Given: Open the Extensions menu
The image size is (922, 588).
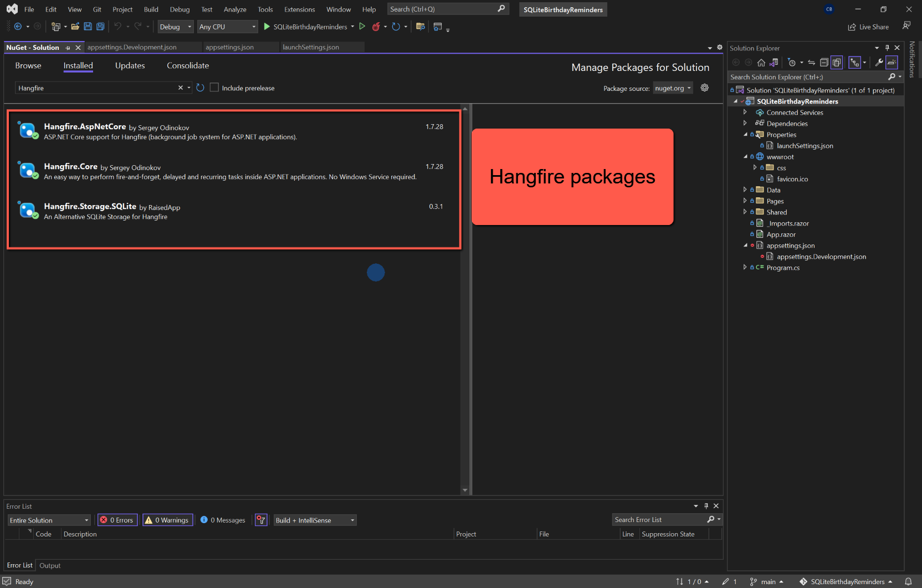Looking at the screenshot, I should [299, 9].
